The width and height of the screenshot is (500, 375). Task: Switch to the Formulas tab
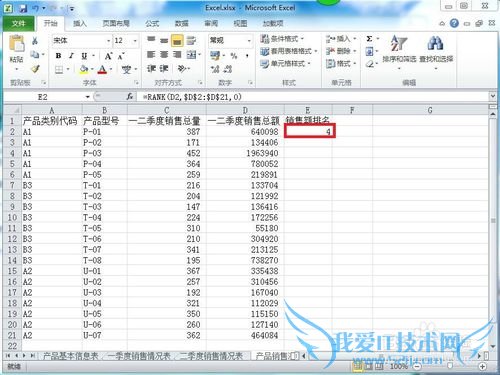tap(152, 23)
